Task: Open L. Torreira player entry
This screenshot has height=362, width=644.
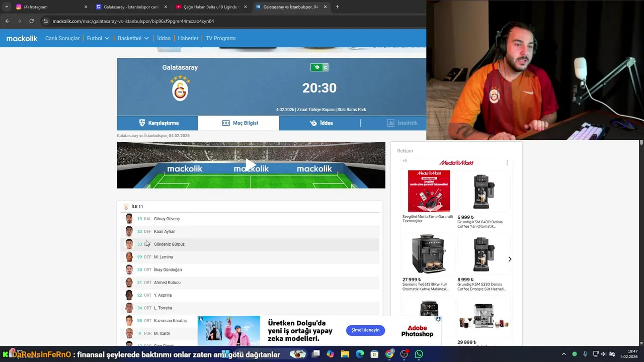Action: (163, 308)
